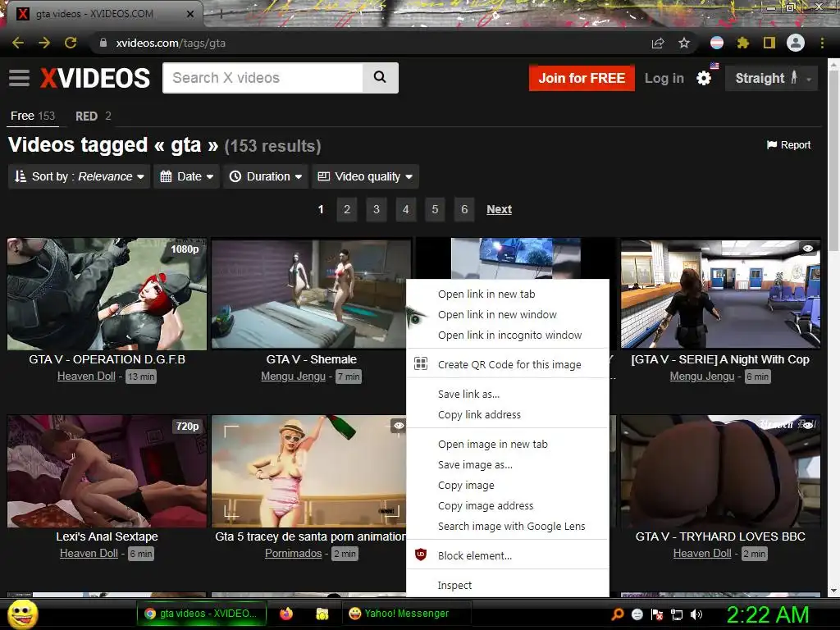Open the hamburger site menu

pyautogui.click(x=20, y=78)
